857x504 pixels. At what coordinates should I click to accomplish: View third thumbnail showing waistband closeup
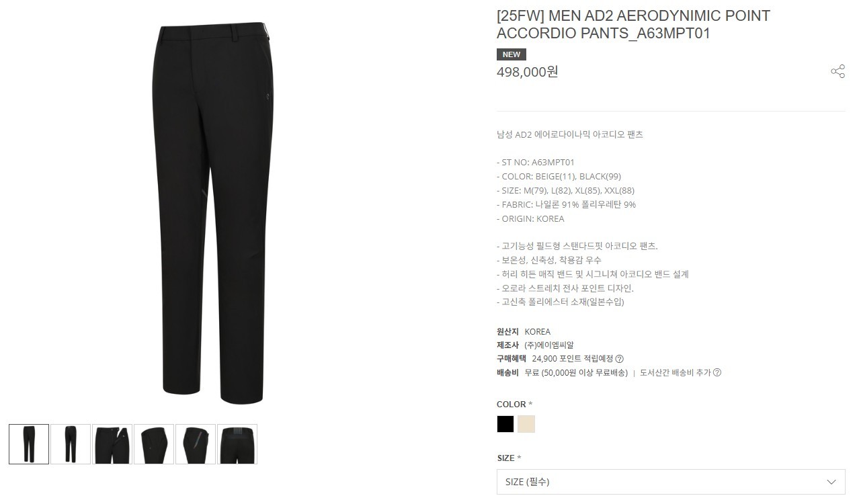click(112, 444)
